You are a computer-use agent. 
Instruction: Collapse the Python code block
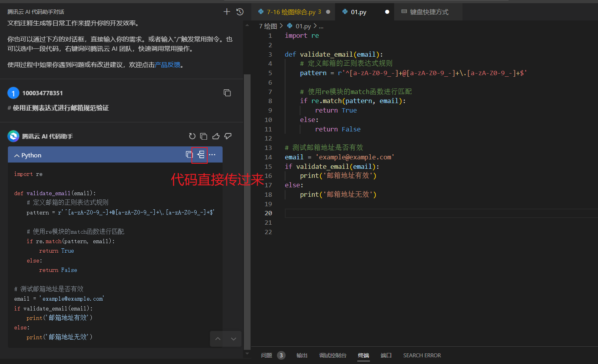pos(17,155)
